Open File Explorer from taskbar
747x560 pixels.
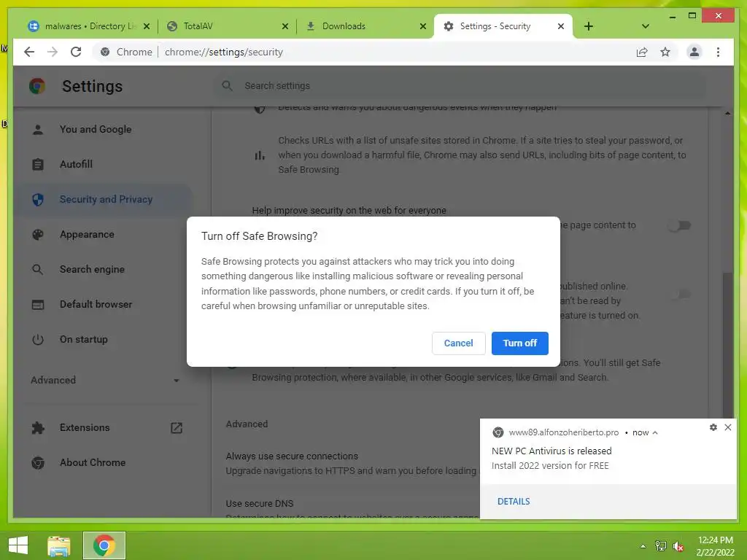[x=59, y=545]
